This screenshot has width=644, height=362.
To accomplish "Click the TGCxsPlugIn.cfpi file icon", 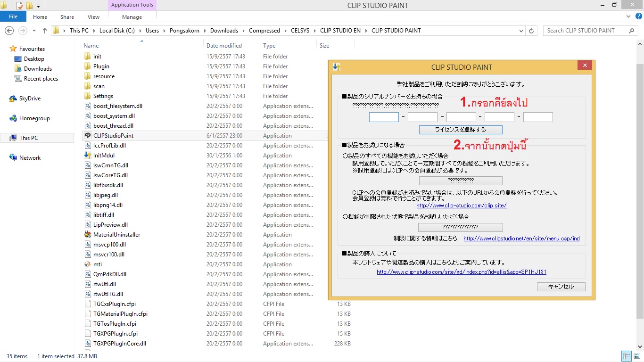I will click(87, 304).
